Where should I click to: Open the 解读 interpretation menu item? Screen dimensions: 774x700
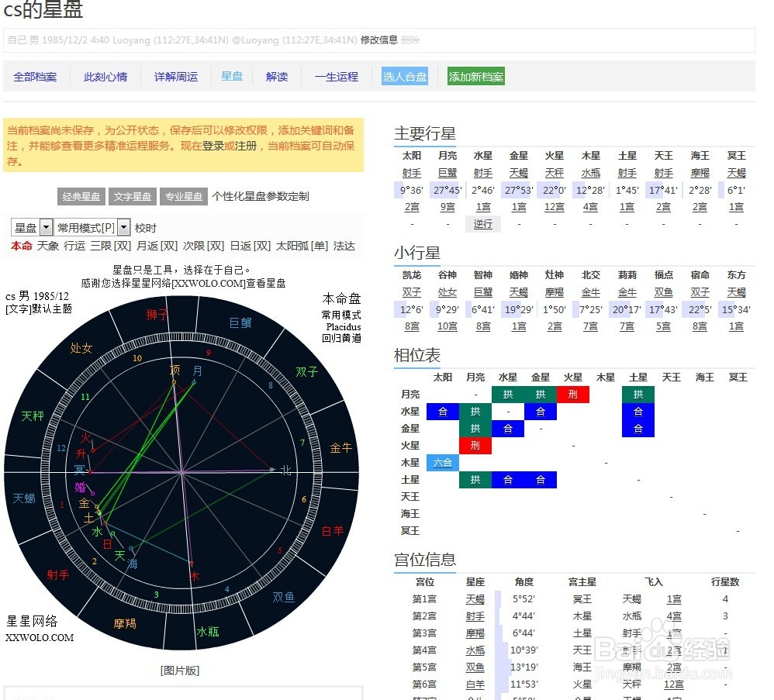(x=276, y=77)
